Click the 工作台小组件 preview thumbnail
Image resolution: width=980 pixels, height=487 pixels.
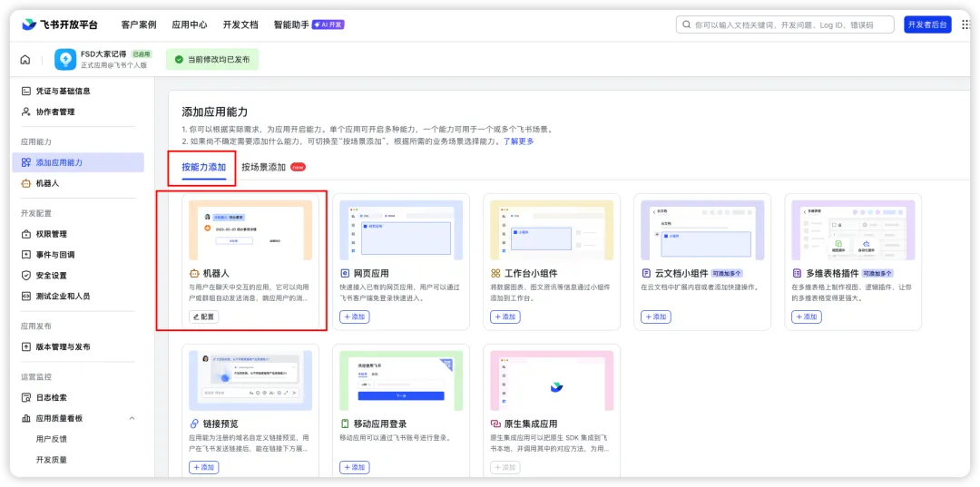pos(552,229)
